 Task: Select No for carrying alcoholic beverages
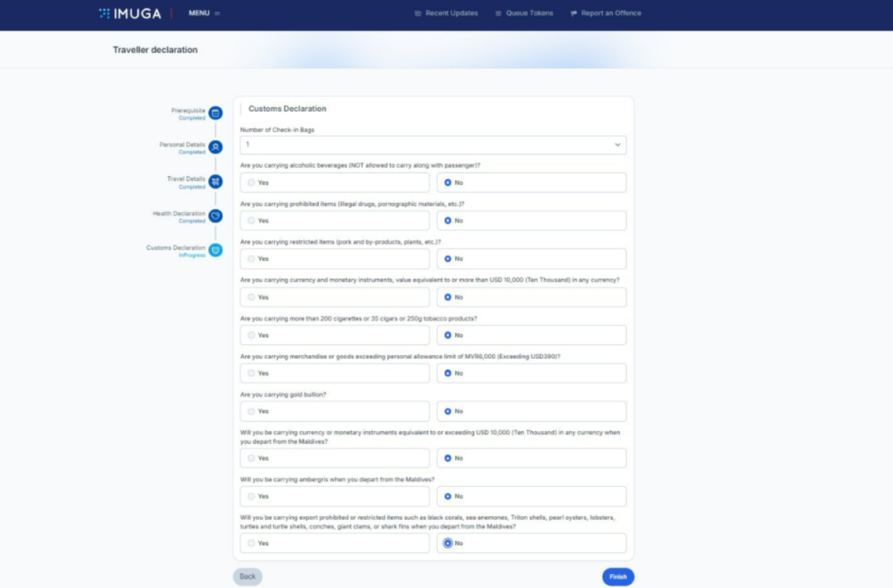pos(447,183)
